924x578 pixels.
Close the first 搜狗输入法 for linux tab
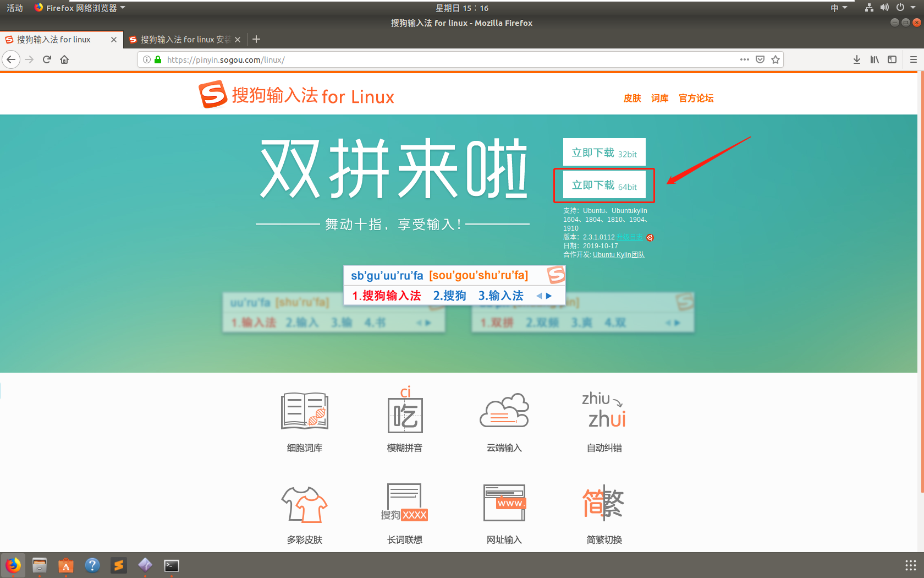pyautogui.click(x=114, y=40)
